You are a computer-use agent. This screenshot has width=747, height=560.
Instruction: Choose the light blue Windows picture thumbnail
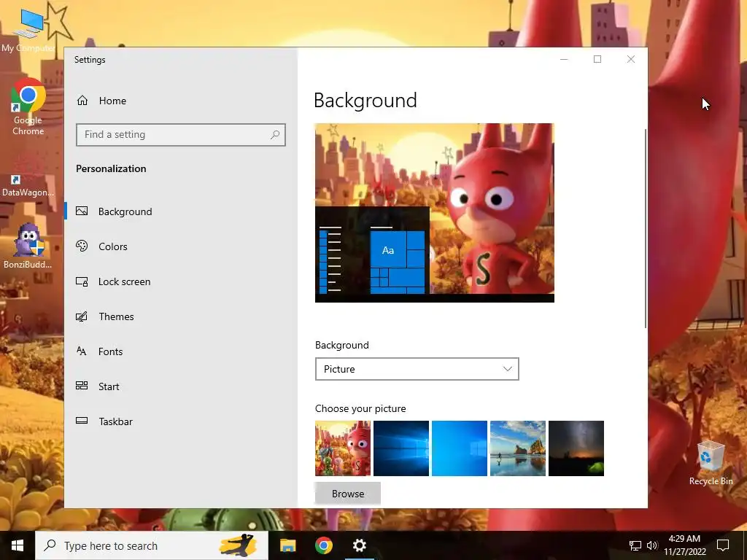click(x=460, y=448)
